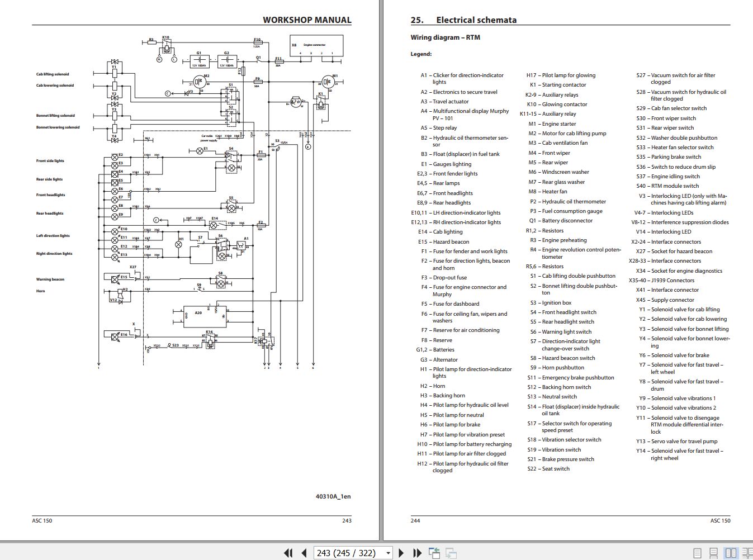Image resolution: width=753 pixels, height=560 pixels.
Task: Click 'Bonnet lowering solenoid' diagram label
Action: click(58, 127)
